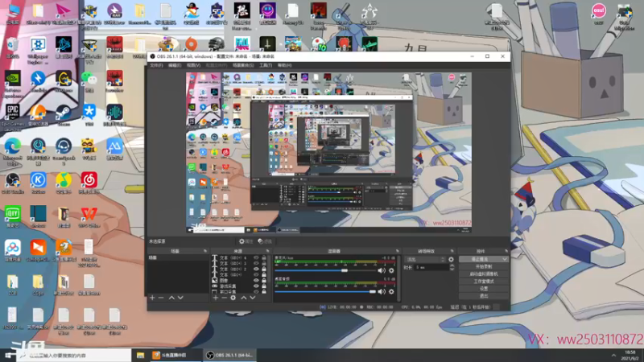Image resolution: width=644 pixels, height=362 pixels.
Task: Add a new source with the 来源 panel plus icon
Action: (x=216, y=298)
